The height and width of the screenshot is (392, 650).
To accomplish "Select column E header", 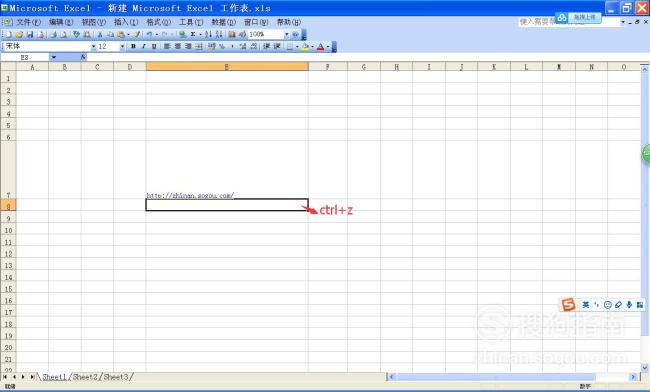I will 227,67.
